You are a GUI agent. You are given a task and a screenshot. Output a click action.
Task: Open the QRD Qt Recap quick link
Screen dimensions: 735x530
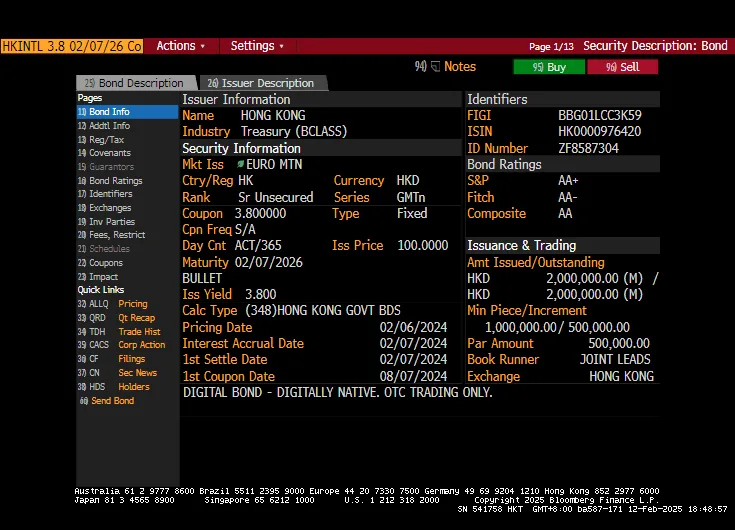pyautogui.click(x=116, y=318)
